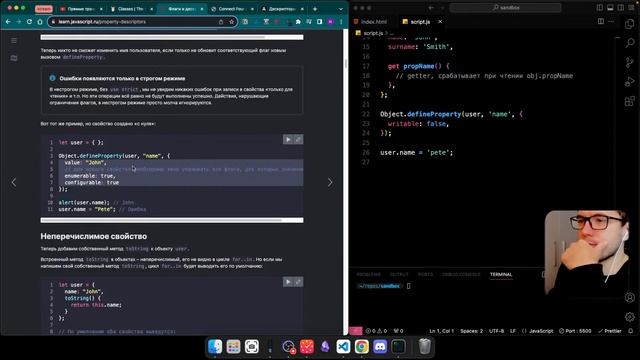Viewport: 640px width, 360px height.
Task: Split the VS Code editor right
Action: pos(601,22)
